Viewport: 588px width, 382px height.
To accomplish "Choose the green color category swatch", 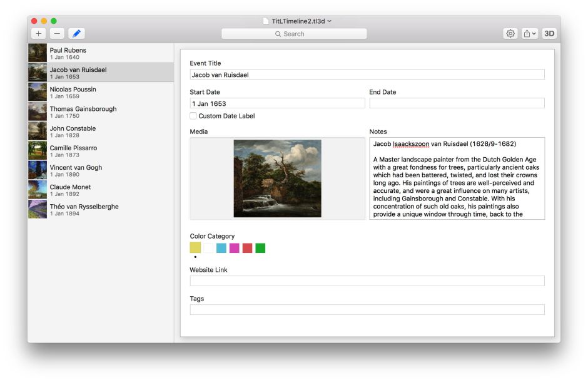I will coord(260,248).
